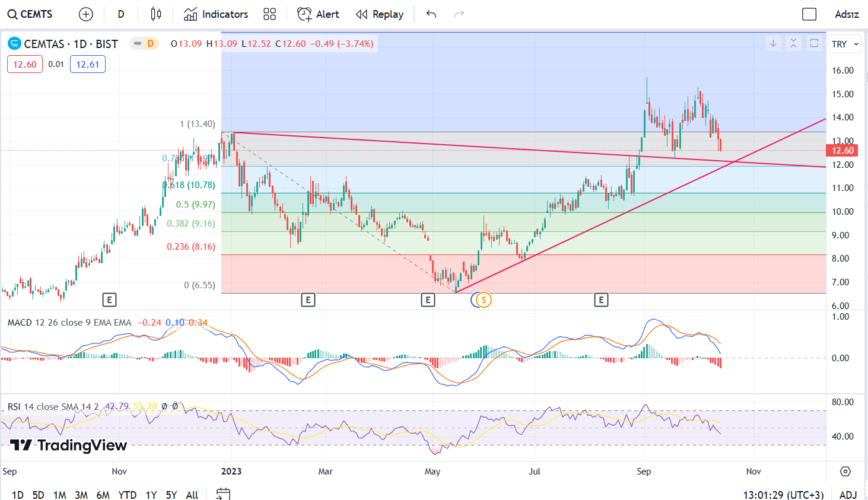Click the earnings E marker near May
The image size is (868, 500).
point(428,300)
